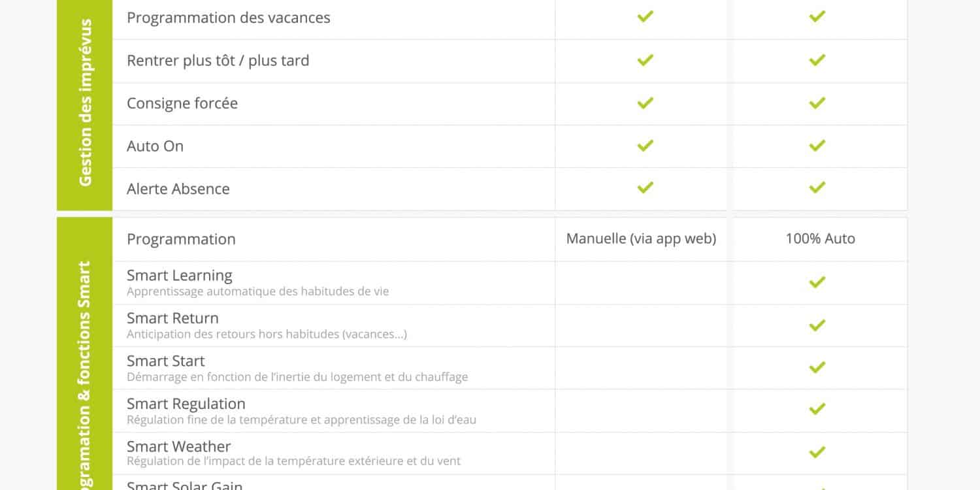Select the Smart Regulation feature title

pyautogui.click(x=186, y=404)
